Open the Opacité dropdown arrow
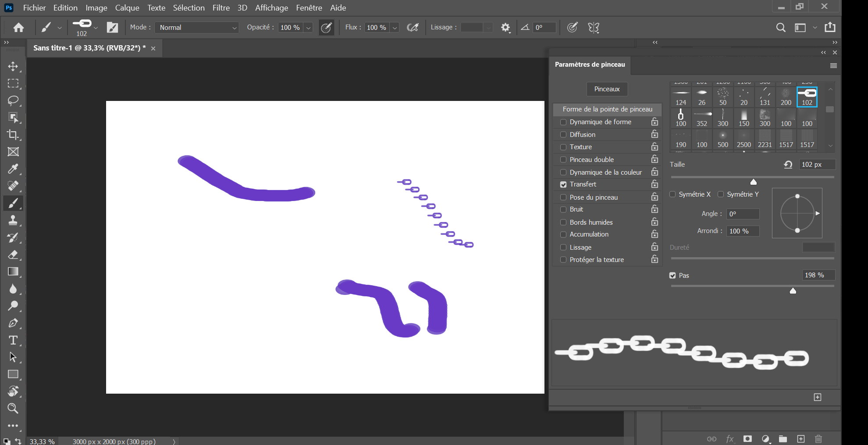 pyautogui.click(x=308, y=27)
